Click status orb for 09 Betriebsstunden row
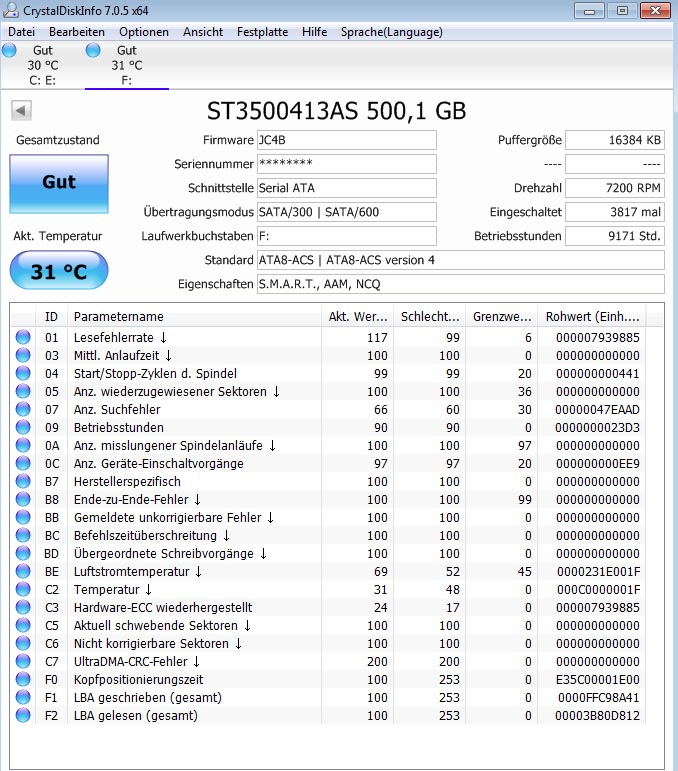 coord(23,427)
